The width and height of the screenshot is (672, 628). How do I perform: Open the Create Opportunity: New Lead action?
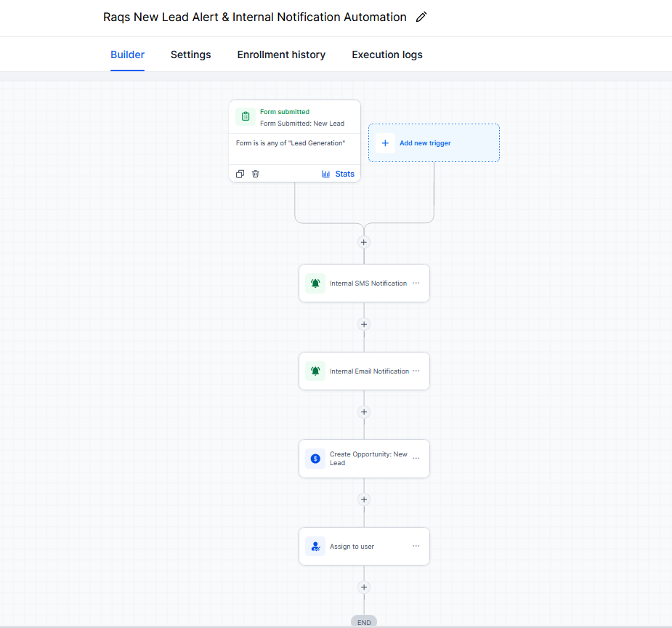point(364,459)
